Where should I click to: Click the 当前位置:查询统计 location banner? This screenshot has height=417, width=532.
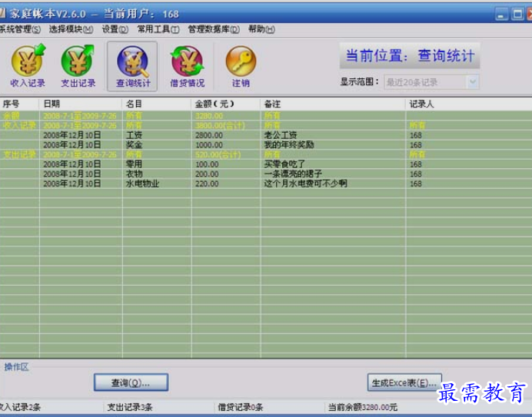[410, 55]
